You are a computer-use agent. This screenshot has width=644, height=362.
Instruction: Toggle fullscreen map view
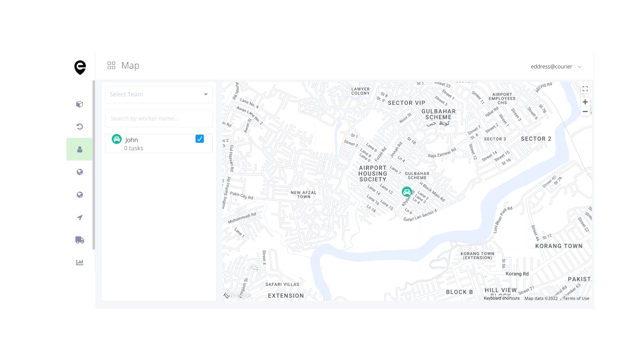585,89
